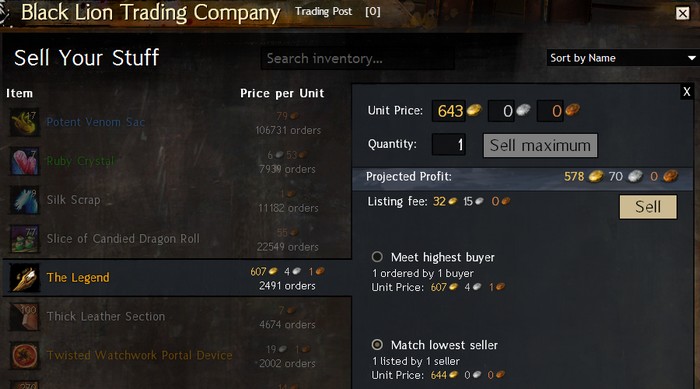700x389 pixels.
Task: Click the Sort by Name dropdown arrow
Action: click(x=692, y=58)
